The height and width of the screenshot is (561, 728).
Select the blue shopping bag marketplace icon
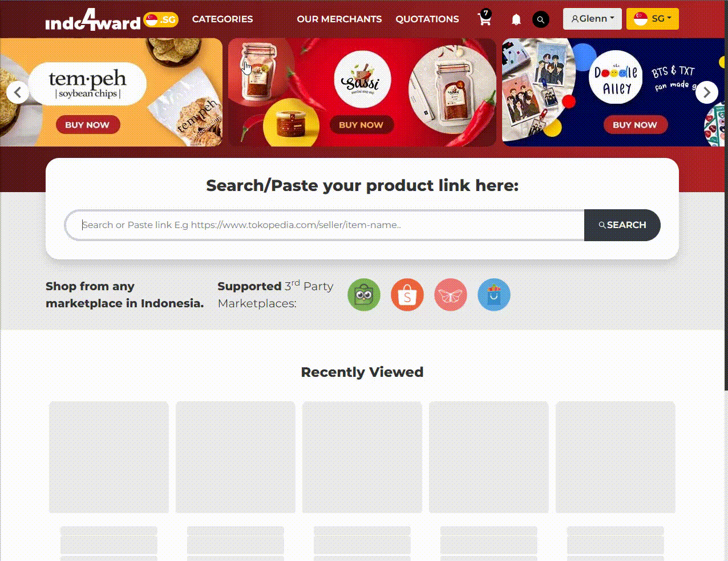(494, 295)
